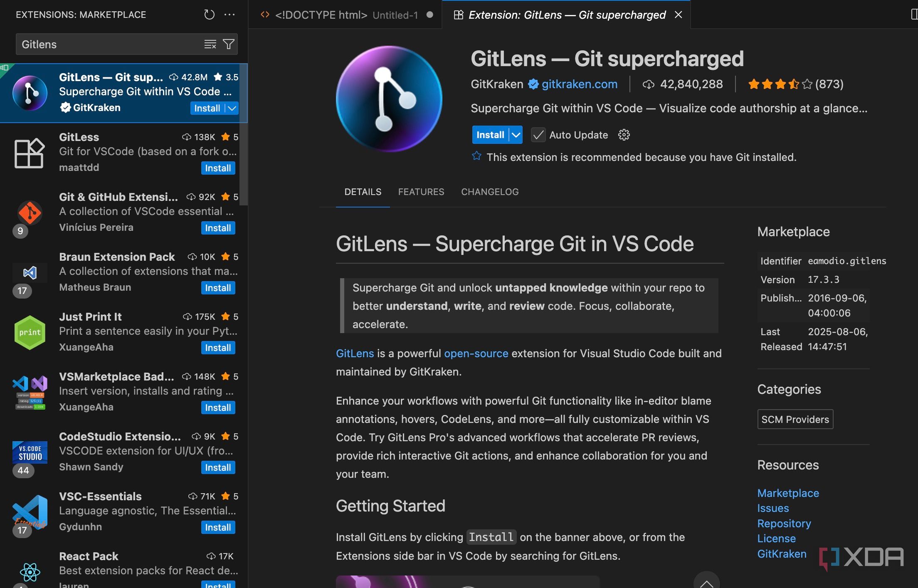Open the gitkraken.com publisher link

pyautogui.click(x=579, y=84)
